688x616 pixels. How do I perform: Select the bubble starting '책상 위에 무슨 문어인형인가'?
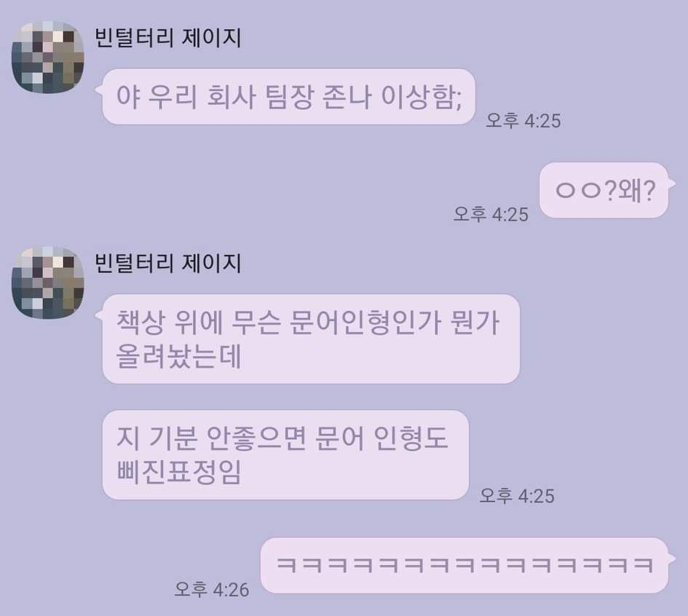311,339
